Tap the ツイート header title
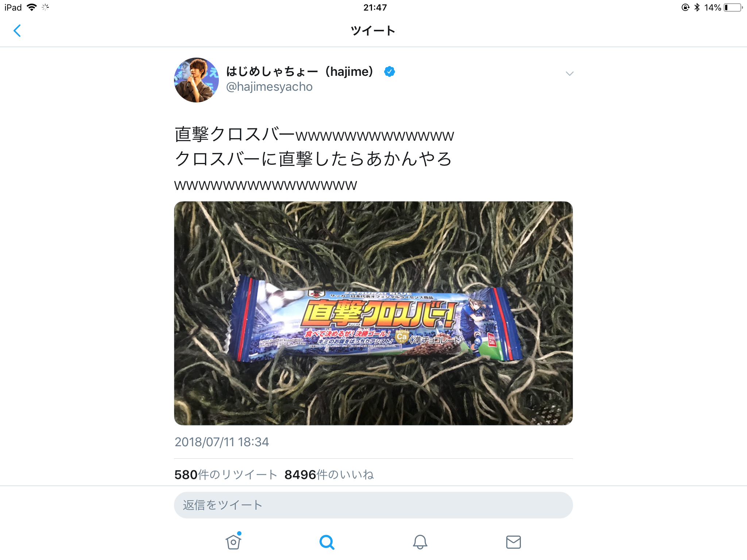Viewport: 747px width, 560px height. 373,31
